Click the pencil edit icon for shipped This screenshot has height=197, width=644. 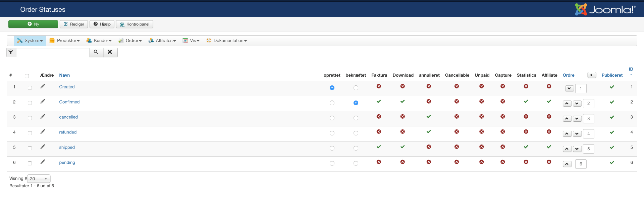click(43, 147)
